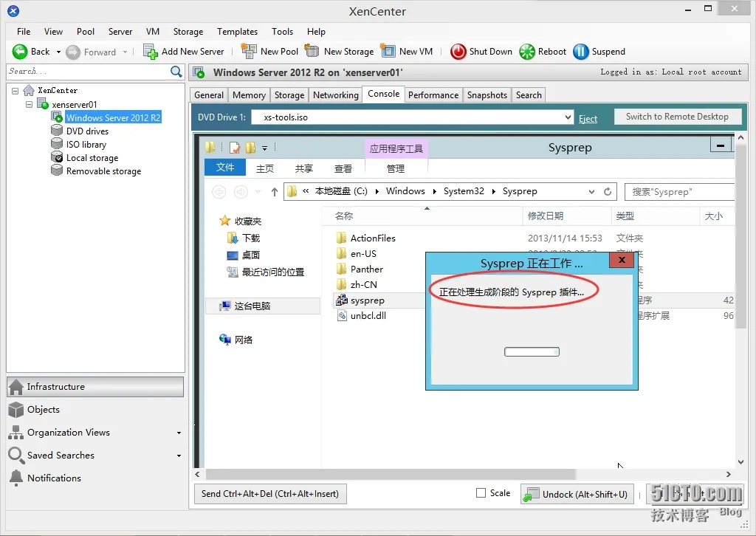756x536 pixels.
Task: Select the unbcl.dll file
Action: [x=368, y=316]
